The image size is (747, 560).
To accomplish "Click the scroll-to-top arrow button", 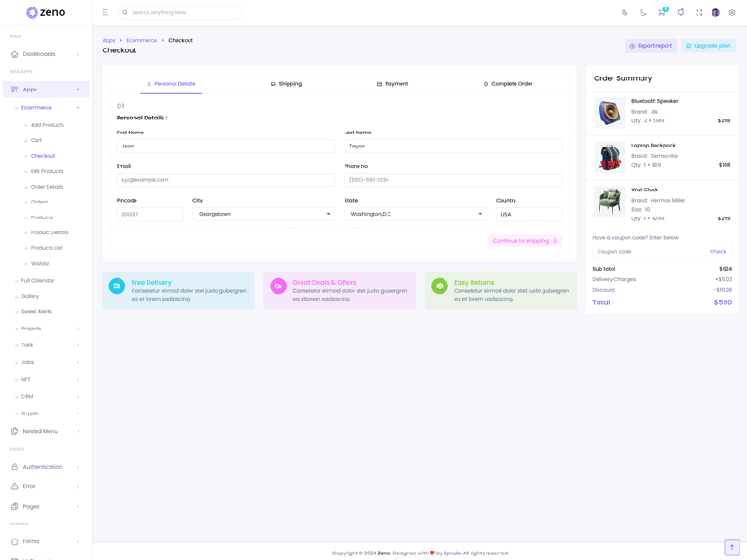I will [732, 547].
